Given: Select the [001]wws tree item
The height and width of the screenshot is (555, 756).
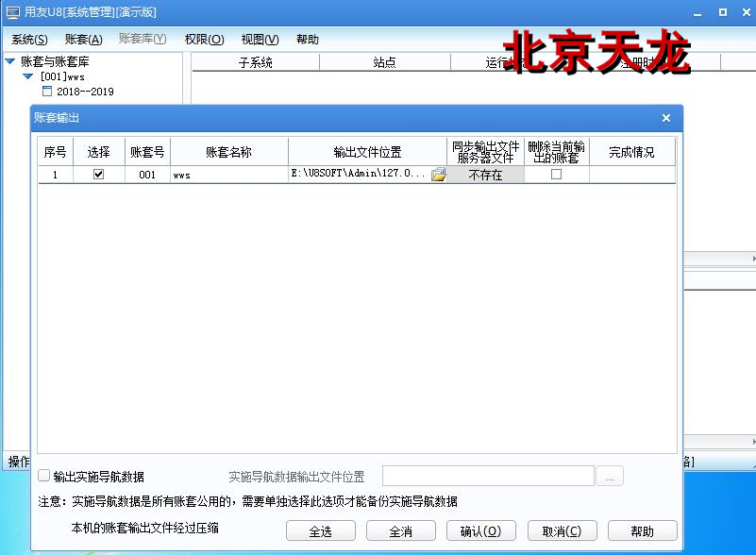Looking at the screenshot, I should point(62,76).
